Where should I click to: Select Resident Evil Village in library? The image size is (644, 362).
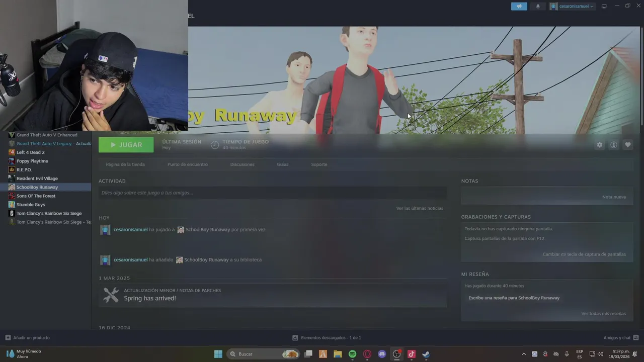tap(37, 178)
